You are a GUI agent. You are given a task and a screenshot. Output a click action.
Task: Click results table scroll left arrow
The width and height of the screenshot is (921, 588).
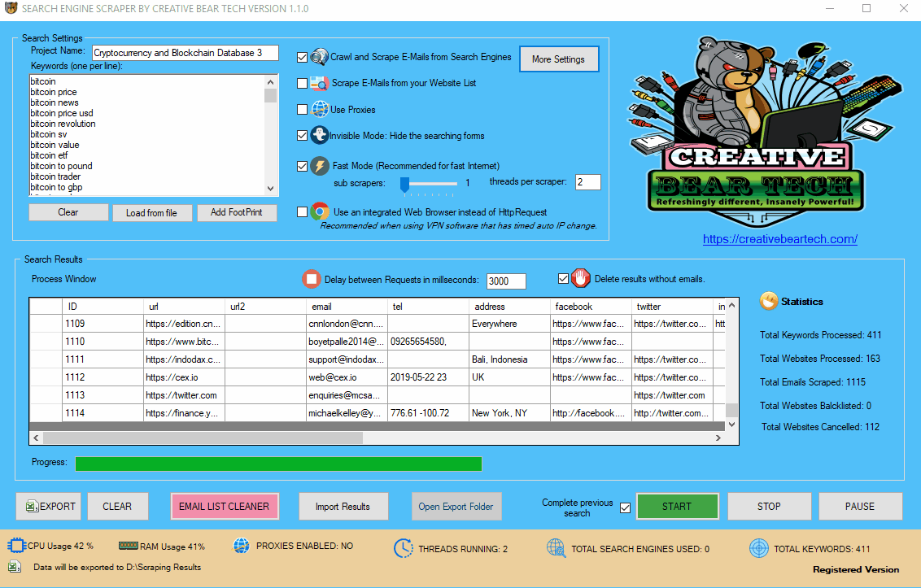point(37,438)
